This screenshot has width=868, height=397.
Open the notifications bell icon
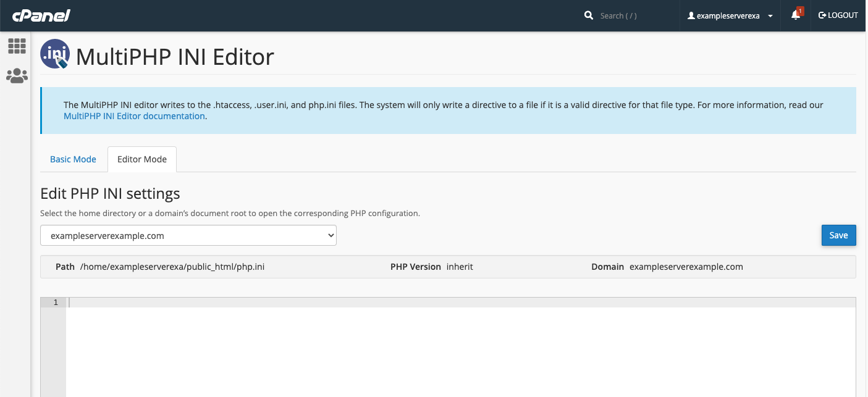pos(796,15)
